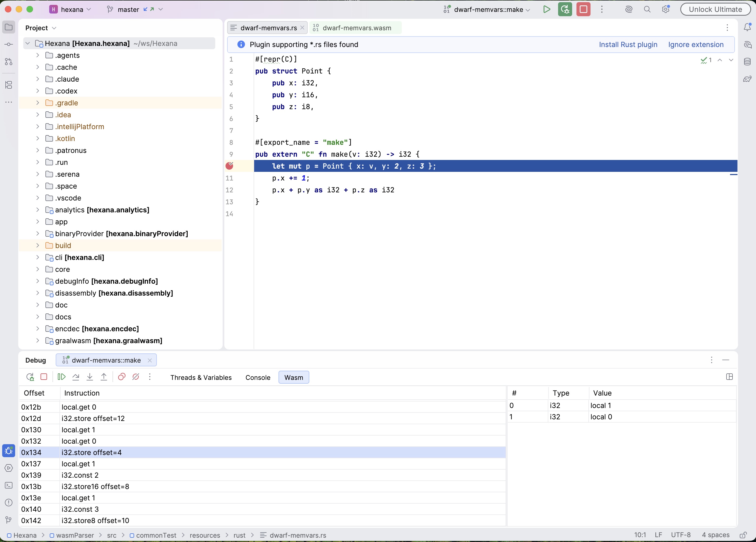756x542 pixels.
Task: Select the analytics [hexana.analytics] module
Action: 102,210
